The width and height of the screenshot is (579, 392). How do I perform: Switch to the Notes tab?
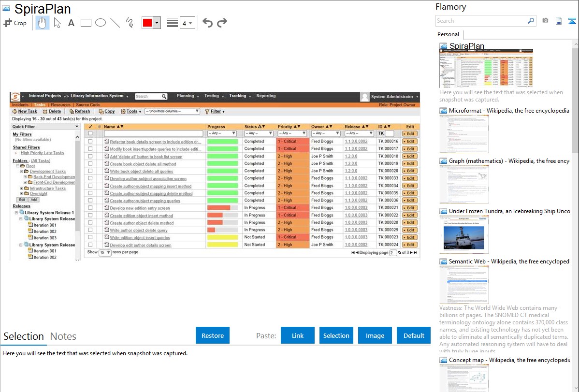click(63, 336)
